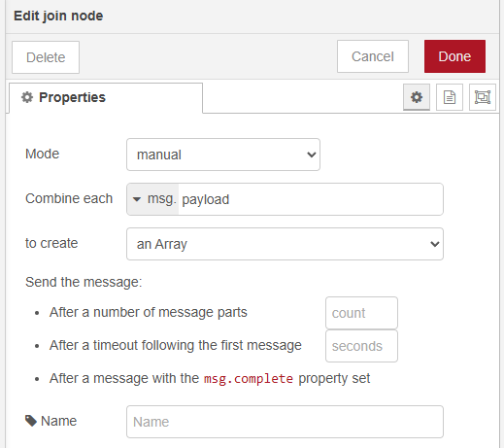The height and width of the screenshot is (448, 504).
Task: Open the node appearance settings icon
Action: click(x=483, y=97)
